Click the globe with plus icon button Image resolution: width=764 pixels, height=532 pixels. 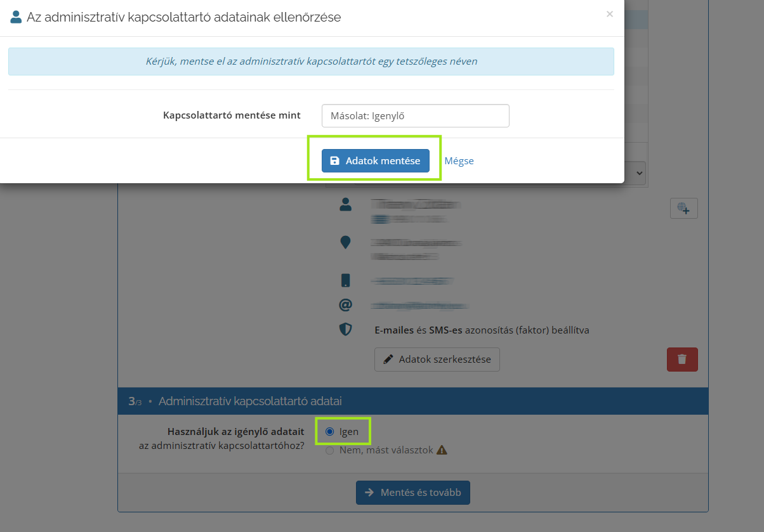point(683,208)
